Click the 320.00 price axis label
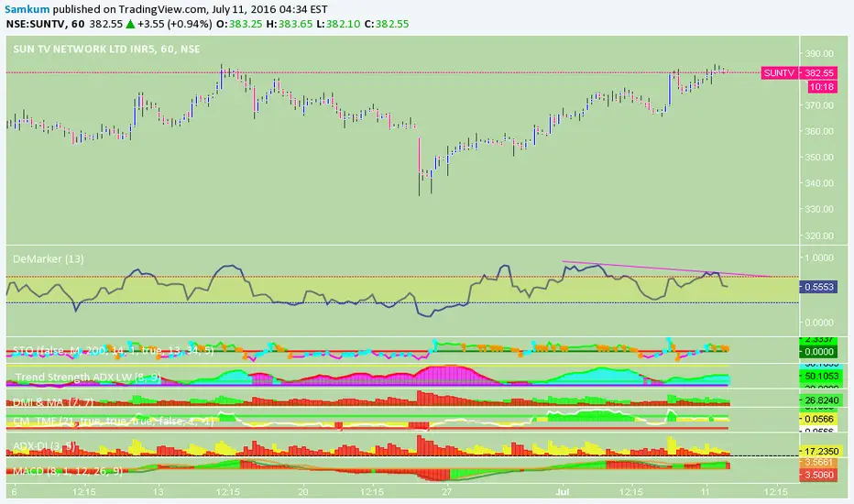854x504 pixels. click(x=819, y=236)
